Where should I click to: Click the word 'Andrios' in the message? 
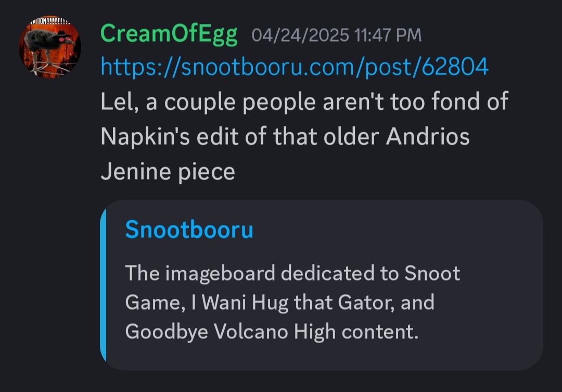pyautogui.click(x=428, y=136)
